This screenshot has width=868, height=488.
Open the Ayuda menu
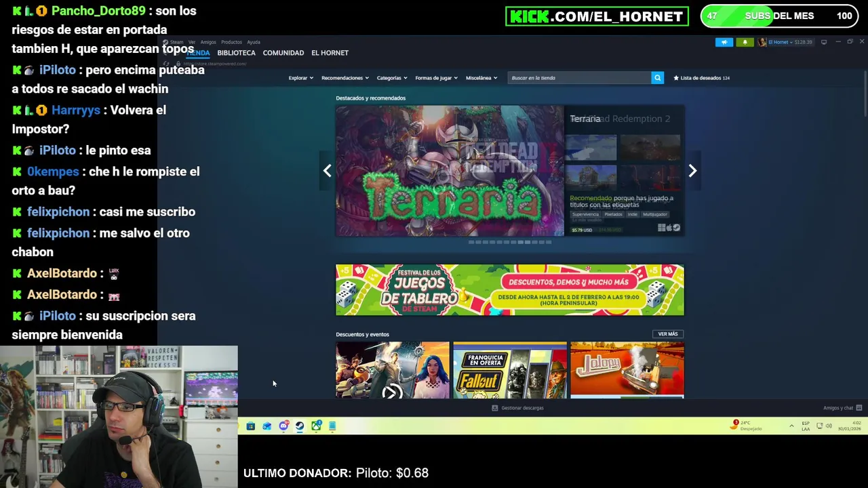point(254,42)
